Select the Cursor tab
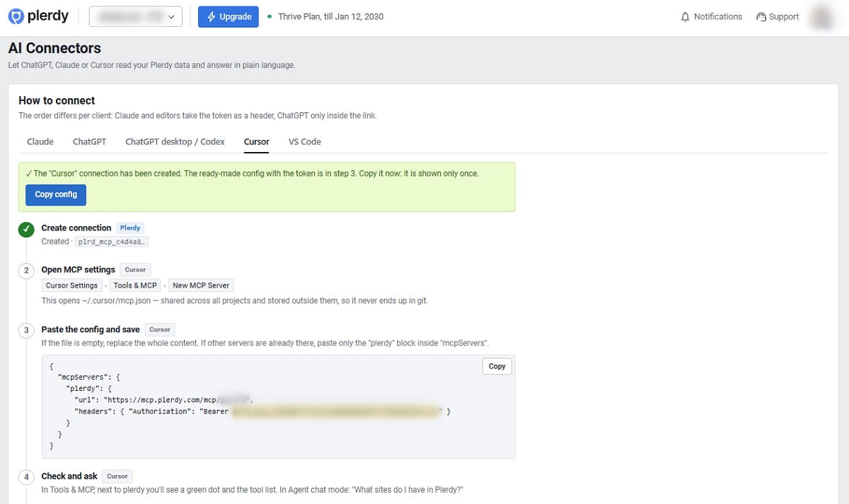849x504 pixels. (x=256, y=141)
